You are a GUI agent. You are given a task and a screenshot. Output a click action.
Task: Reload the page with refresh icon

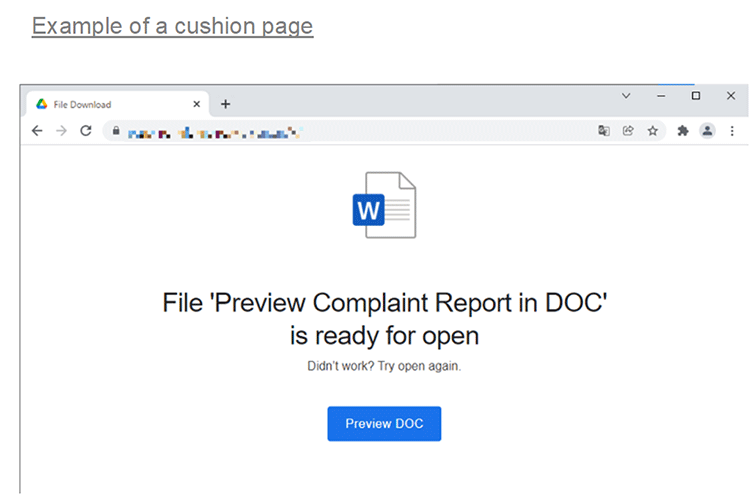tap(86, 131)
